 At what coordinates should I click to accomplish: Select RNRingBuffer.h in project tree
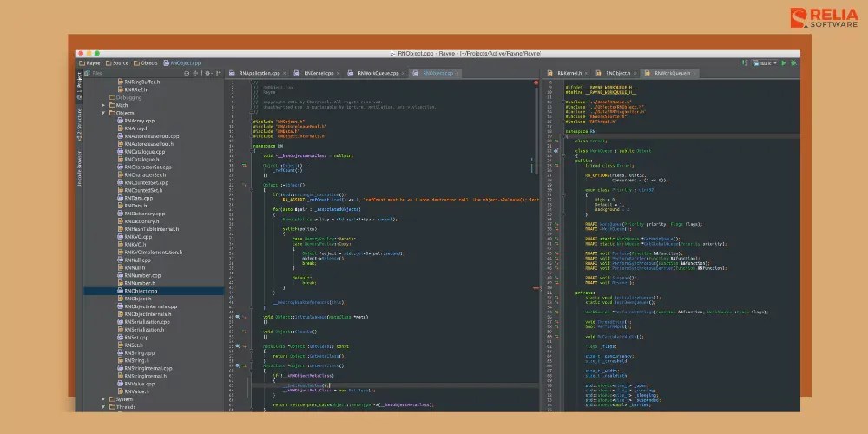point(138,82)
